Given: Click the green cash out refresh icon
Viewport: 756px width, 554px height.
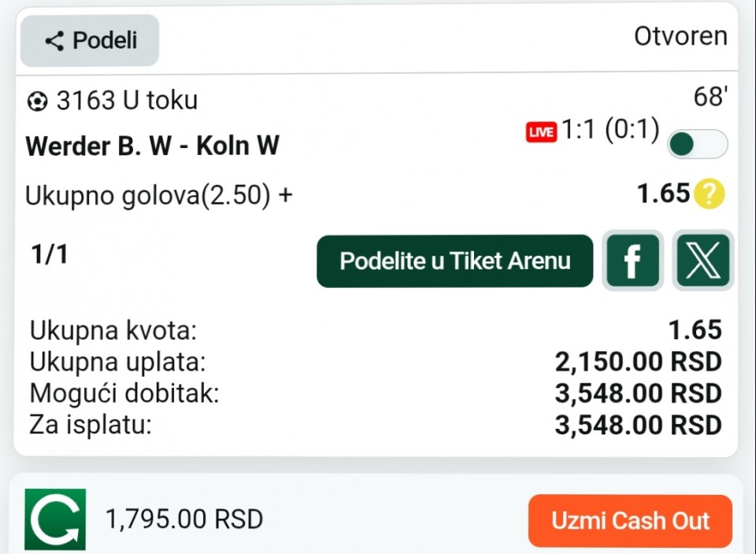Looking at the screenshot, I should pos(55,519).
